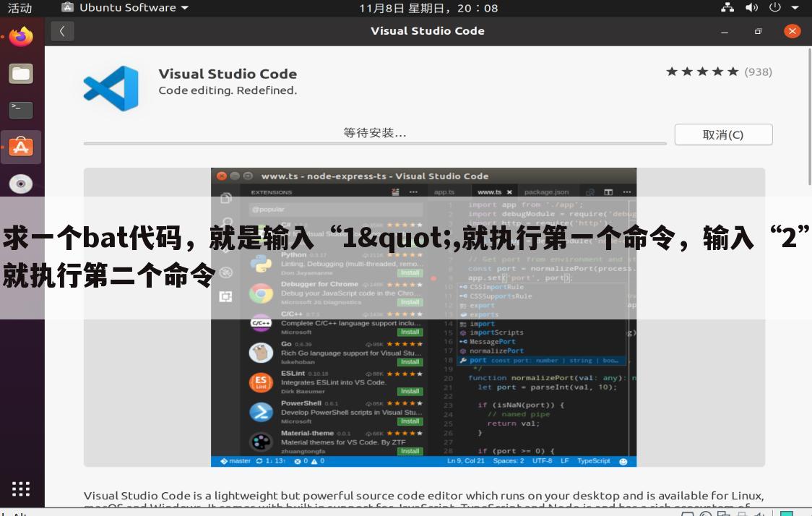Close the Ubuntu Software window
The width and height of the screenshot is (812, 516).
[x=792, y=31]
